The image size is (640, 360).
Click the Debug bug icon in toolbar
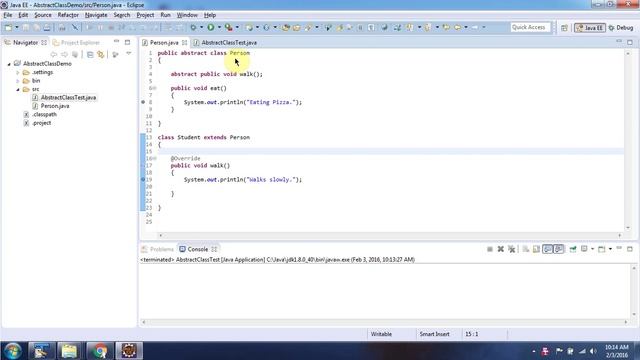(x=193, y=27)
